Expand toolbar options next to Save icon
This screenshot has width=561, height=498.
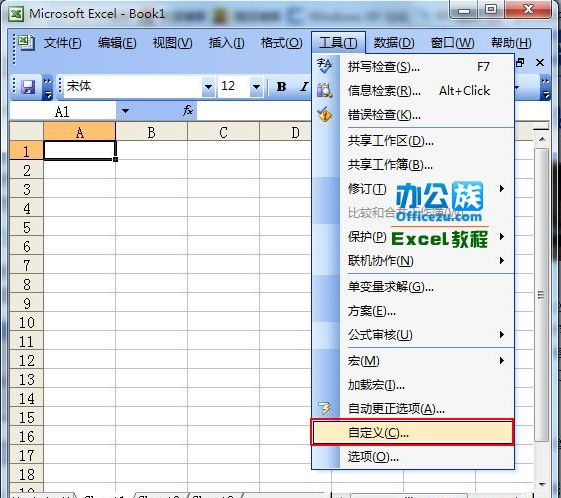point(47,87)
